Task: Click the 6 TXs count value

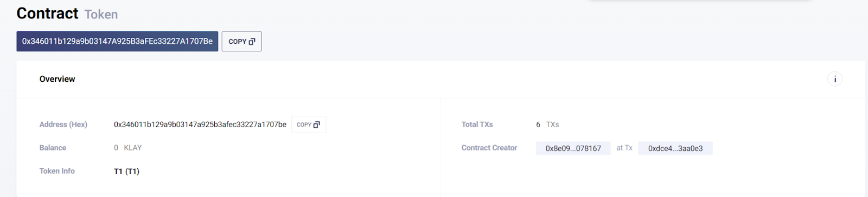Action: [x=547, y=124]
